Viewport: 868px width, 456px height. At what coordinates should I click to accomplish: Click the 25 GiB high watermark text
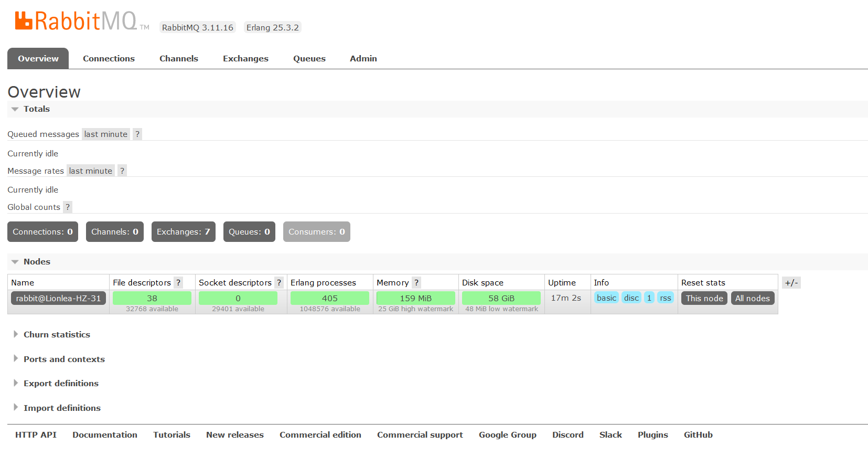click(416, 309)
